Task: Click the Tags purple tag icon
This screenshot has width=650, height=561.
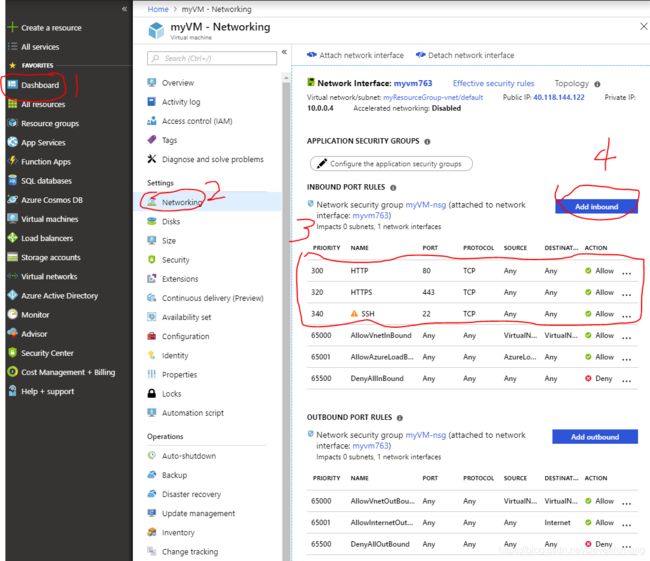Action: pos(152,140)
